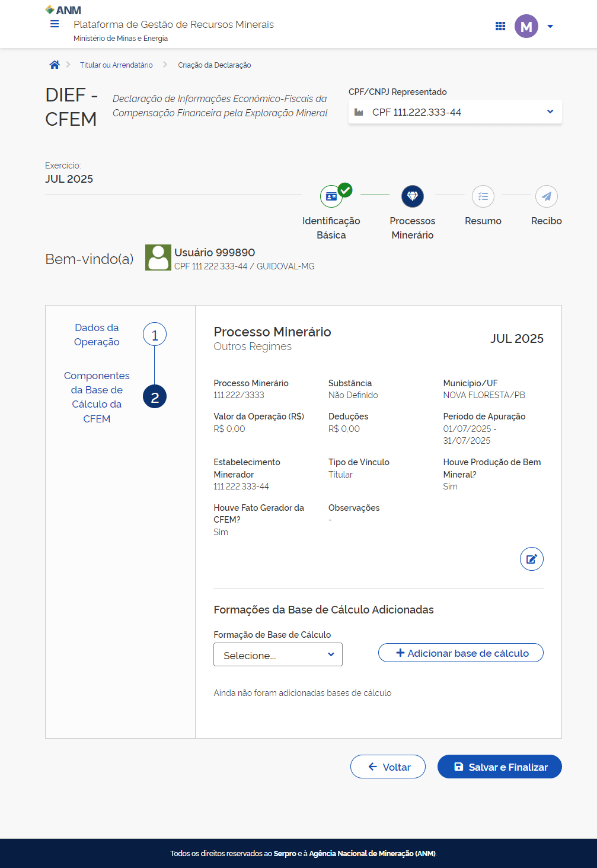Viewport: 597px width, 868px height.
Task: Select Componentes da Base de Cálculo step
Action: pos(97,397)
